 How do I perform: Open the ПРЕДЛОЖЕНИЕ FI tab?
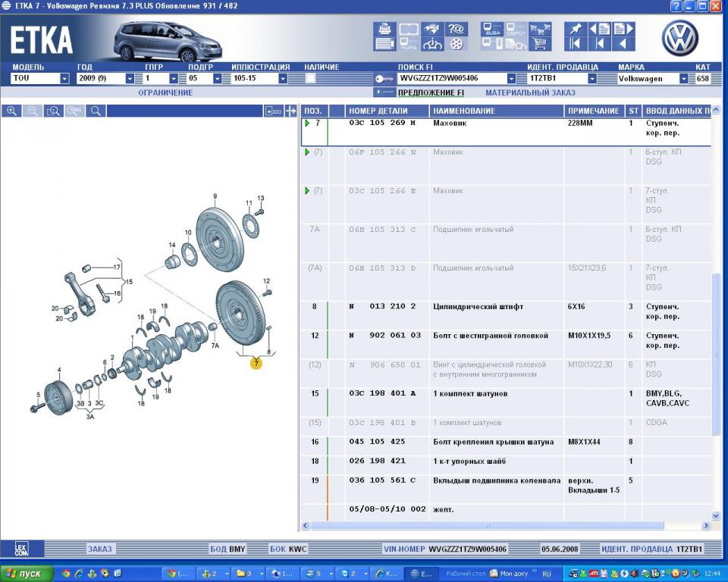(x=431, y=92)
